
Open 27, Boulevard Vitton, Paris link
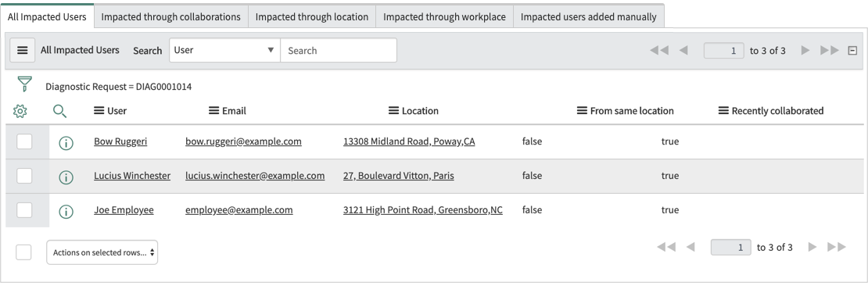(x=399, y=176)
